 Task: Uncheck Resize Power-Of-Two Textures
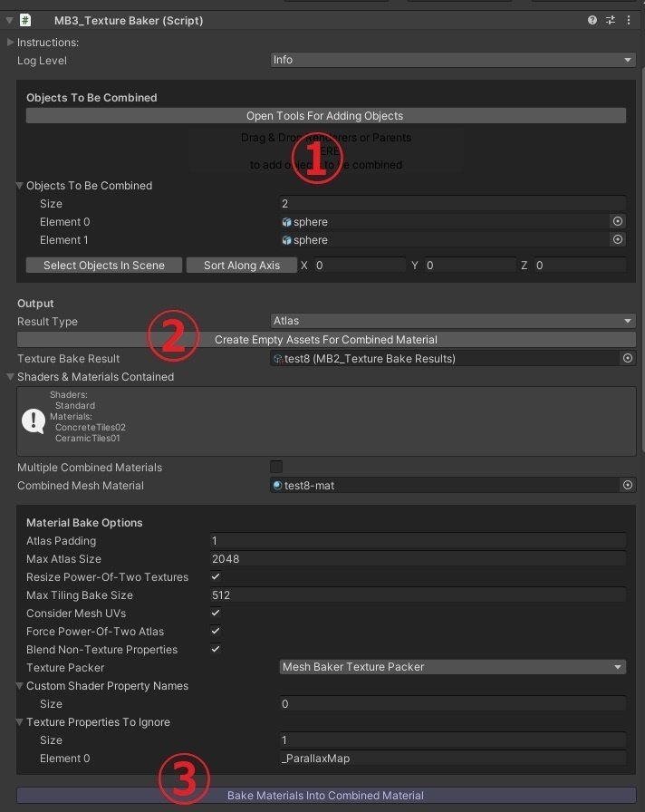[x=216, y=576]
